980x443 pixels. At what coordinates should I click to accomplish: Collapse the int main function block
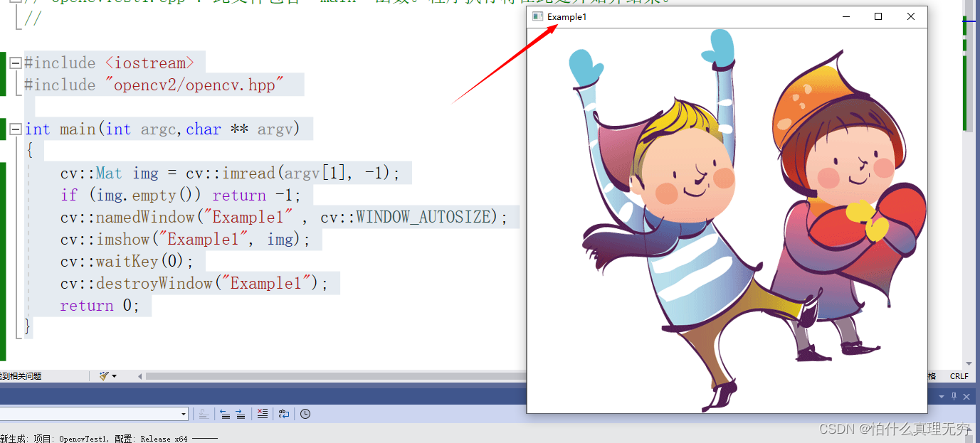[15, 129]
